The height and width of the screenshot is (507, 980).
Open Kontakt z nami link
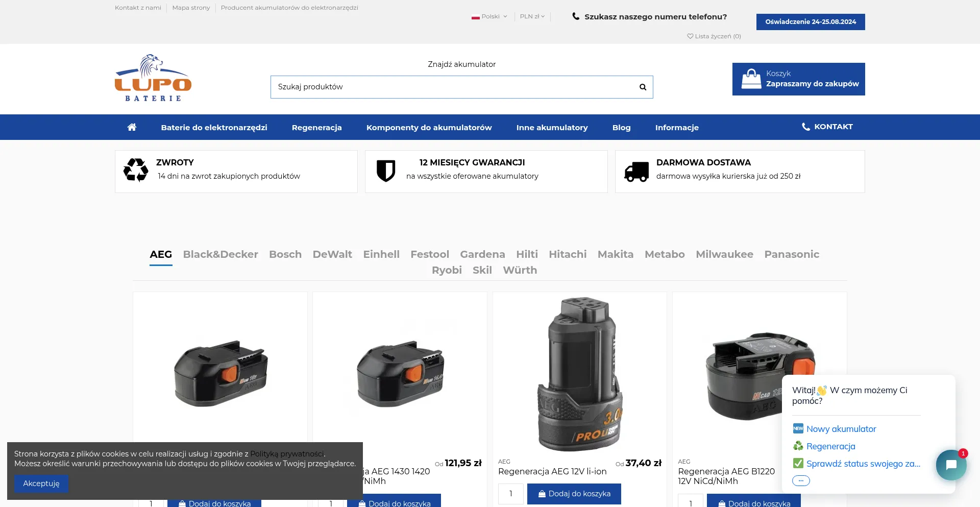point(138,8)
